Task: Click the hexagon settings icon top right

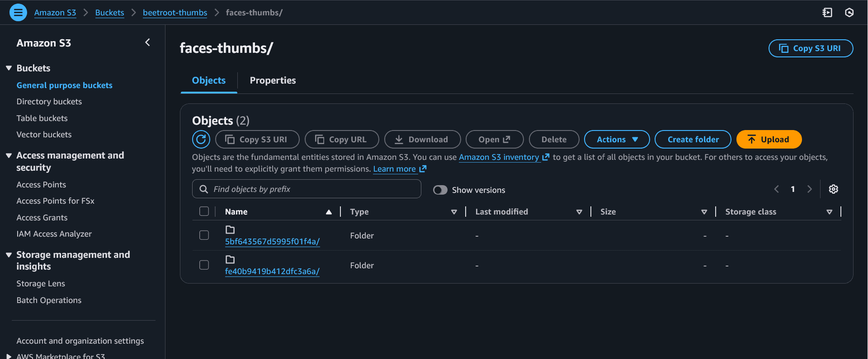Action: pos(849,13)
